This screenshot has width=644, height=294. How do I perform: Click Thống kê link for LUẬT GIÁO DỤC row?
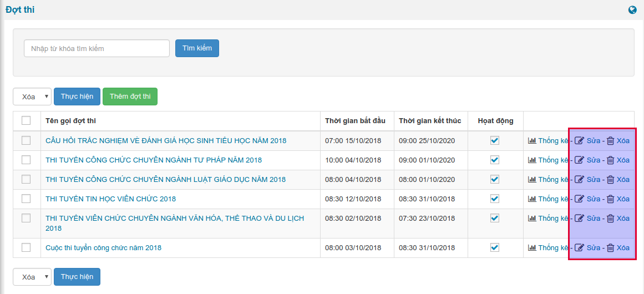pyautogui.click(x=552, y=180)
